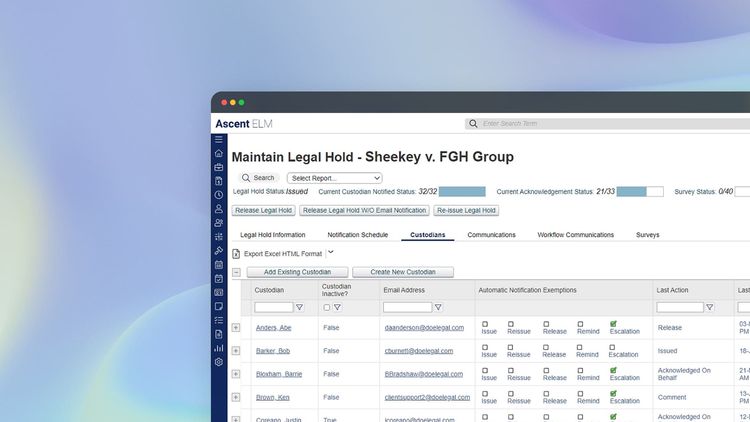
Task: Click Acknowledgement Status progress bar
Action: pyautogui.click(x=640, y=191)
